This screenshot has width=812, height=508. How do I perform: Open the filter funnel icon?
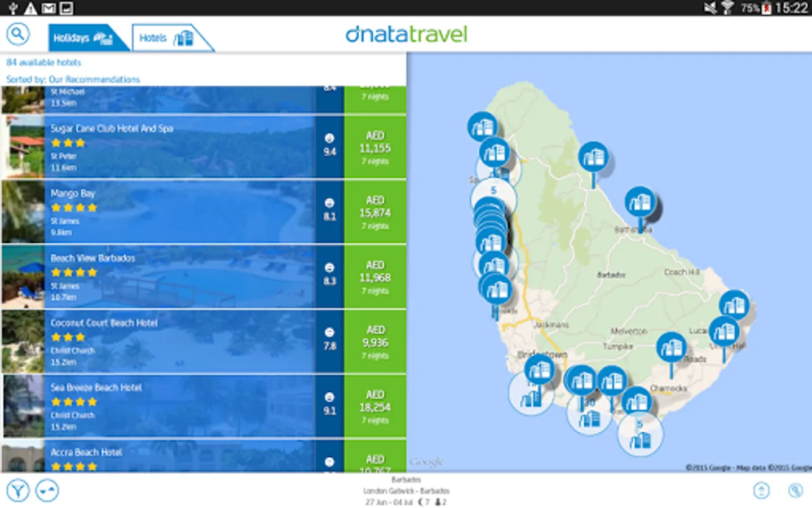click(18, 490)
